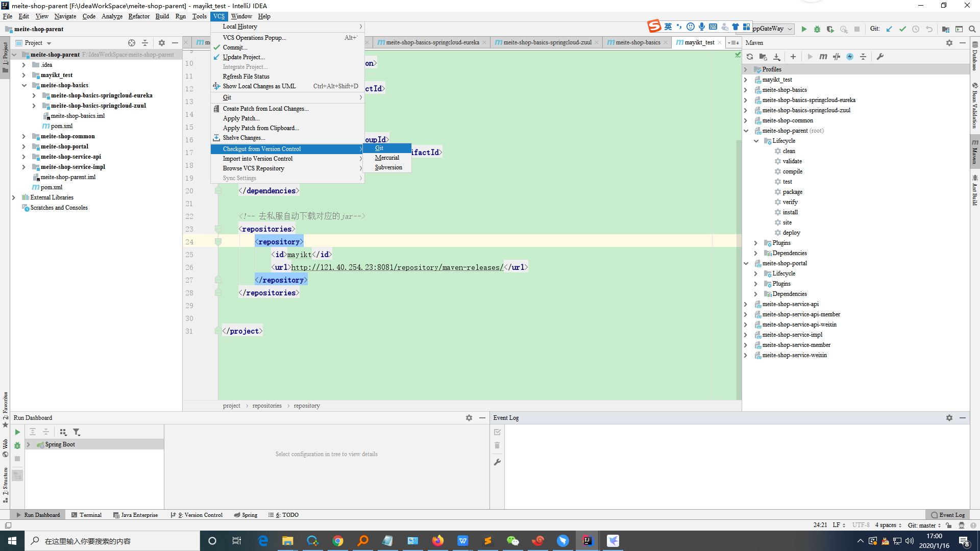Collapse all nodes in the Maven toolbar
The height and width of the screenshot is (551, 980).
863,57
